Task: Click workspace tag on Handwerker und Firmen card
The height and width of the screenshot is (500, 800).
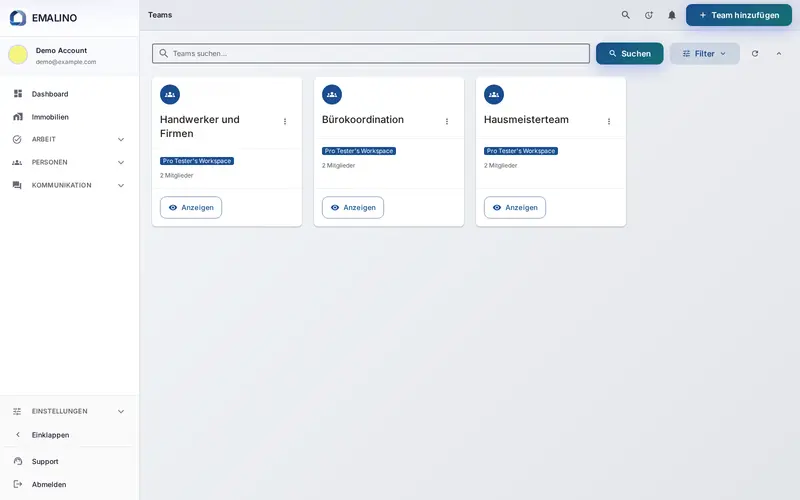Action: 197,161
